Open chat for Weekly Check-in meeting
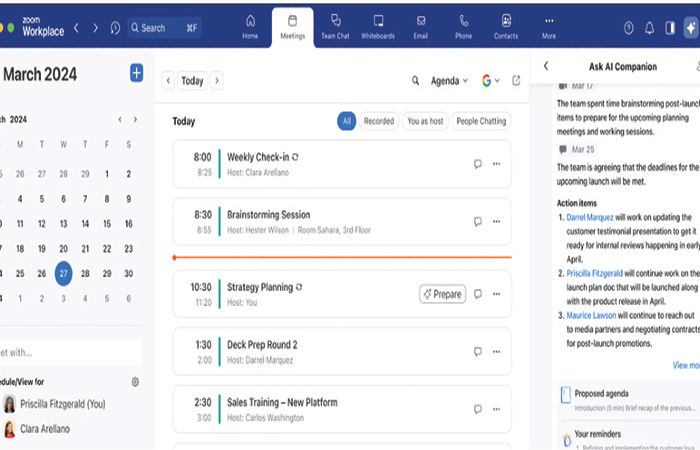 pyautogui.click(x=478, y=164)
